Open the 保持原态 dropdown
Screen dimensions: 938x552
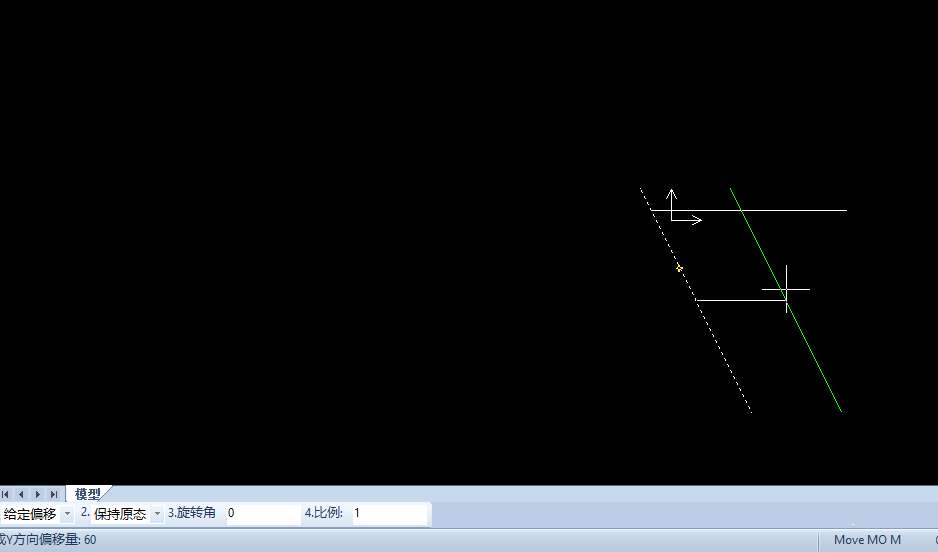coord(157,514)
